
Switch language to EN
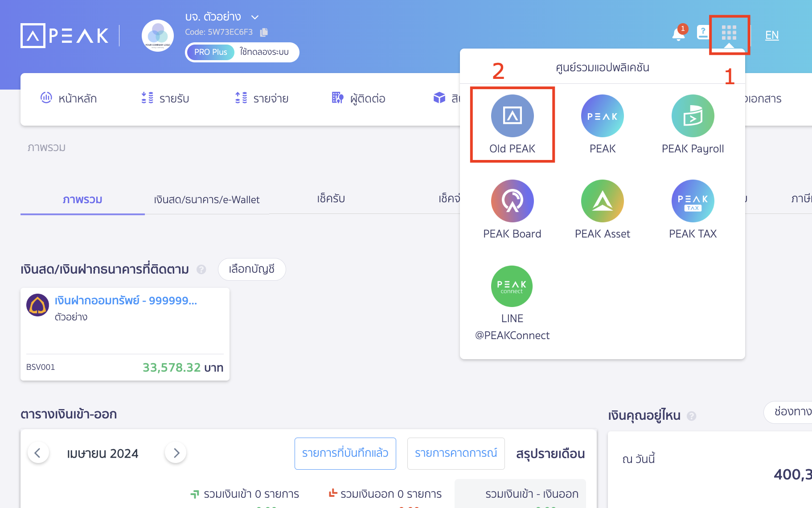tap(772, 35)
